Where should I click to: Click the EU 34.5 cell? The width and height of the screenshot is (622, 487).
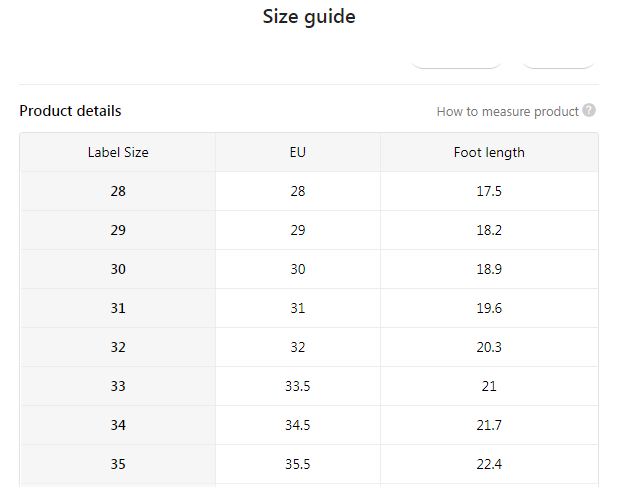298,425
